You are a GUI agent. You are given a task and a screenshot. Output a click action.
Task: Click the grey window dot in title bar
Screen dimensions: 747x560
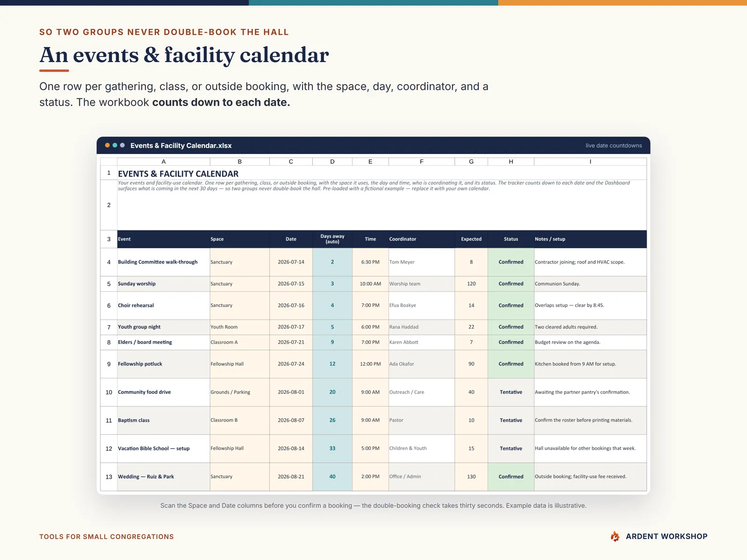[122, 145]
